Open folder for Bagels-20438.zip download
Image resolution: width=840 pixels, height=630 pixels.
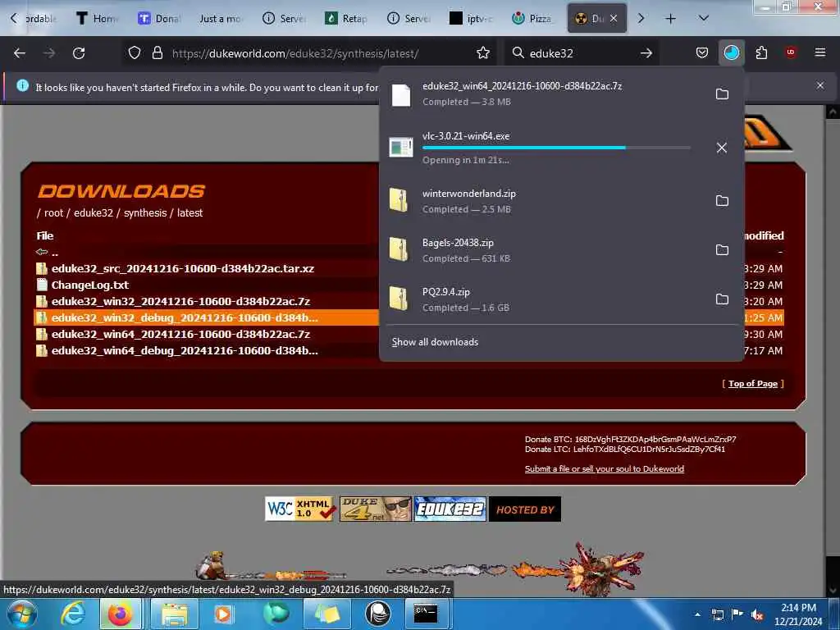point(722,250)
